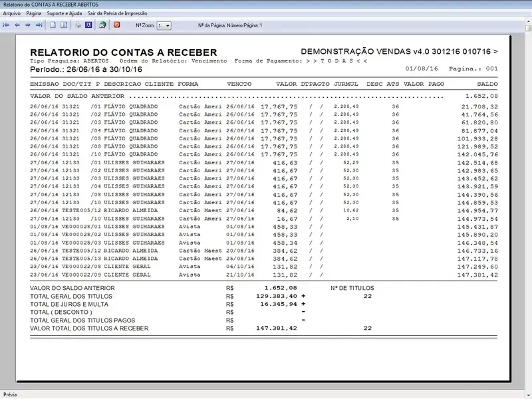Switch to two-page side-by-side view
Viewport: 532px width, 399px height.
pos(64,25)
